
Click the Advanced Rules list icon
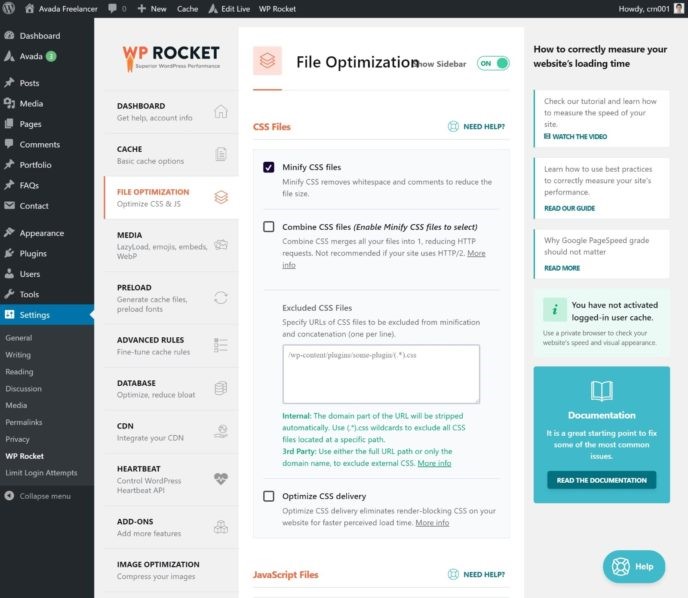[x=221, y=345]
